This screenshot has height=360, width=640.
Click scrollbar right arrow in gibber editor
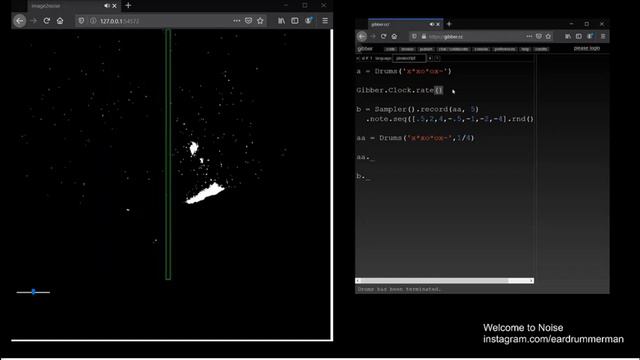coord(531,281)
